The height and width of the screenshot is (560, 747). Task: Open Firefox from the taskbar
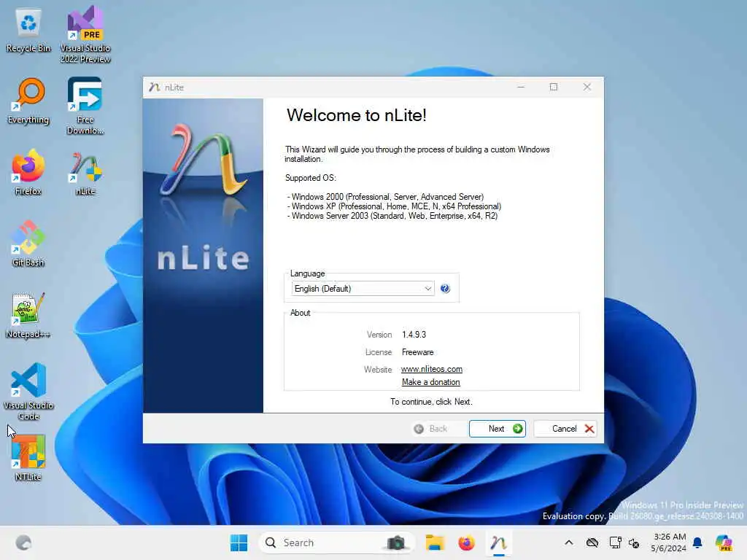(466, 542)
